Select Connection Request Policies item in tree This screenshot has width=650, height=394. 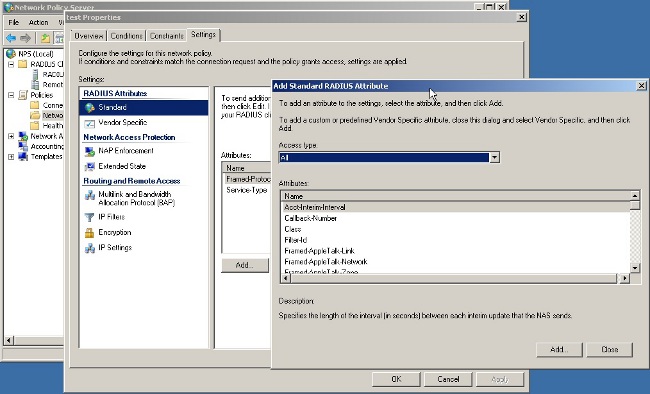click(53, 105)
